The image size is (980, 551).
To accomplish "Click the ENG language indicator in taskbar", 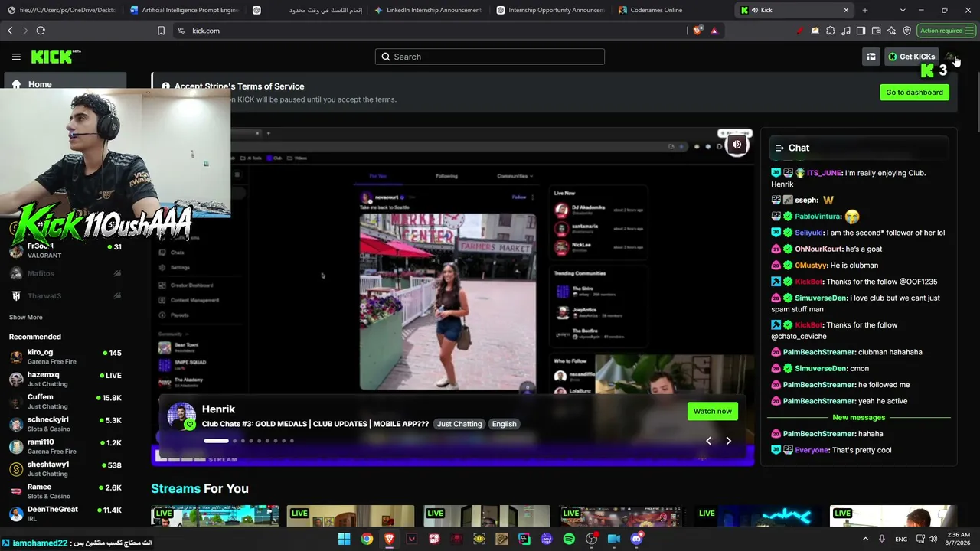I will pyautogui.click(x=903, y=540).
